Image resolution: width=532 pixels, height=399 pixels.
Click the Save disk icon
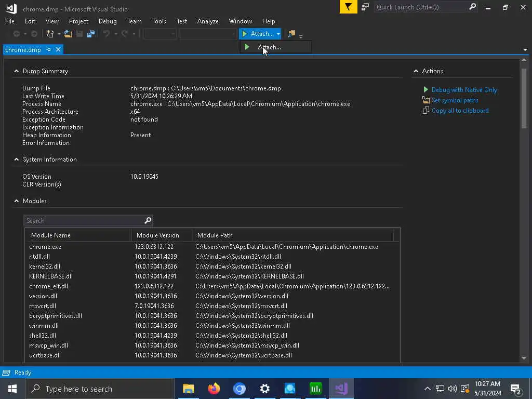click(x=79, y=34)
